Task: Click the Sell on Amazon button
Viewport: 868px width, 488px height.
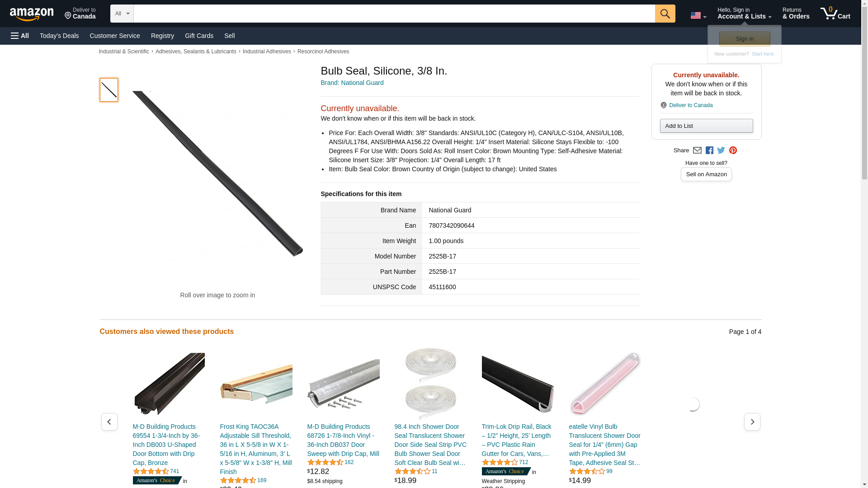Action: click(706, 174)
